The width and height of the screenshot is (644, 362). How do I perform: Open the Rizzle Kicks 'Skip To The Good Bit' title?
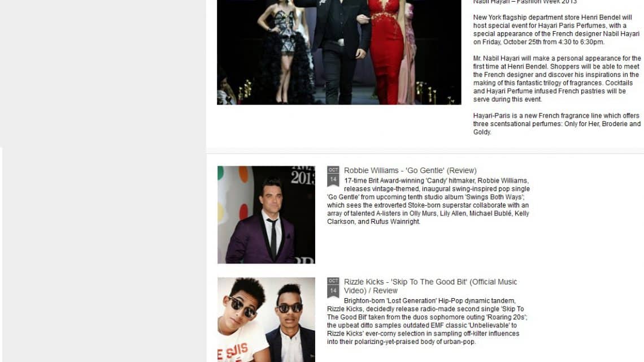[430, 282]
